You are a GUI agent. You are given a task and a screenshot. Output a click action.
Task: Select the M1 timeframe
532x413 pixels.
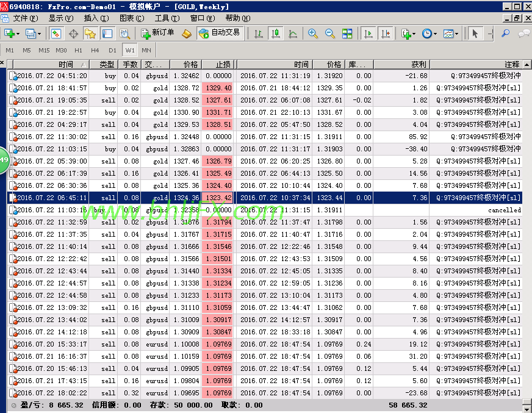point(10,50)
